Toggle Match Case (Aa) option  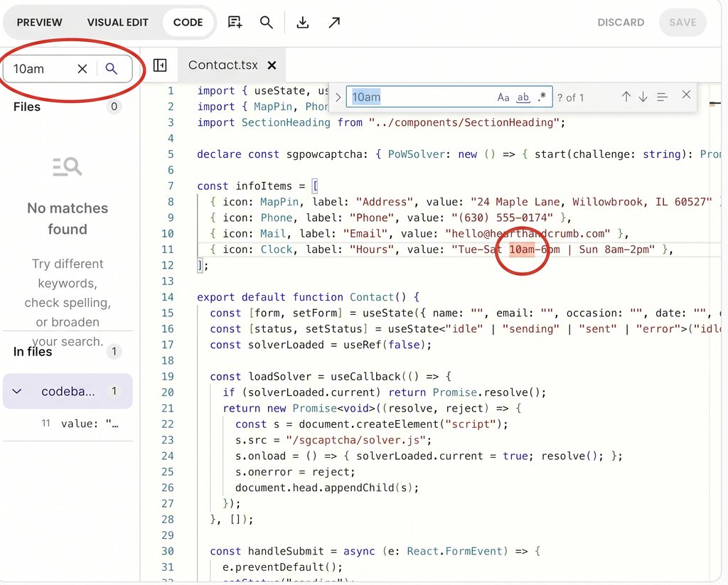coord(503,97)
